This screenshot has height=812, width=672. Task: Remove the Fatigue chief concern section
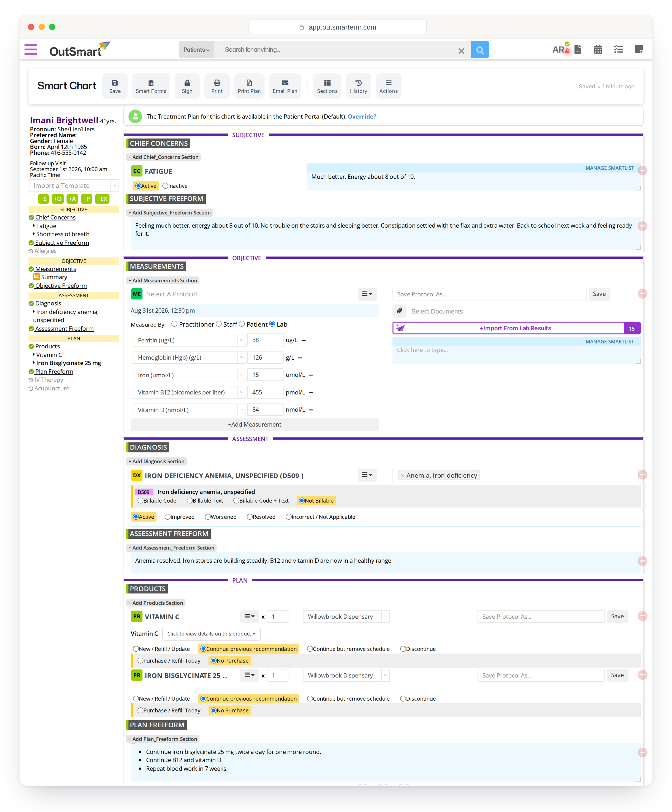coord(642,170)
